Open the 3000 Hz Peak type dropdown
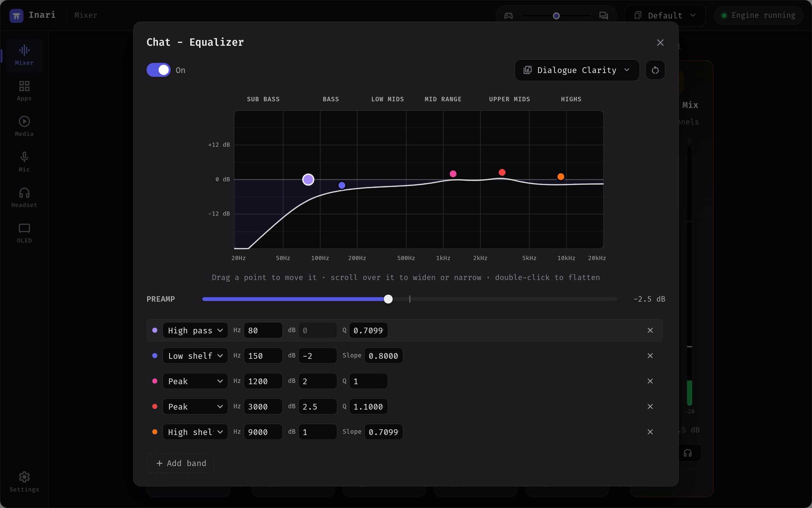Screen dimensions: 812x508 tap(195, 406)
